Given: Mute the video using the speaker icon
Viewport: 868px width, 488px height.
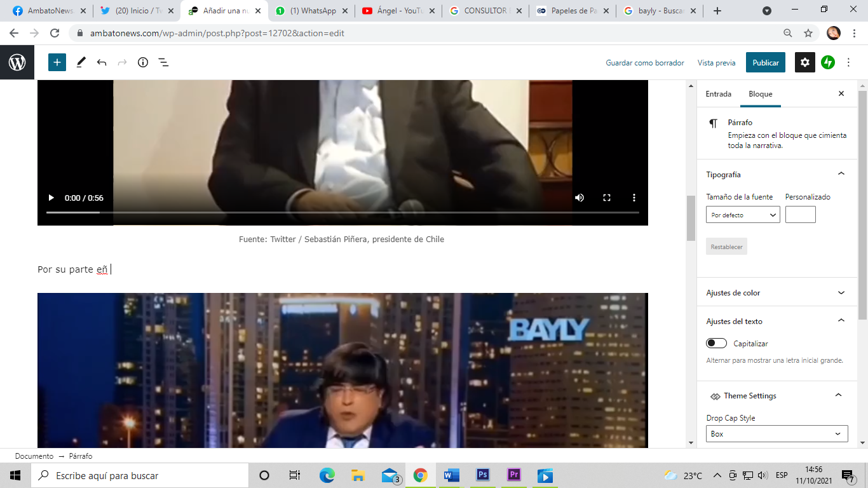Looking at the screenshot, I should pos(580,198).
